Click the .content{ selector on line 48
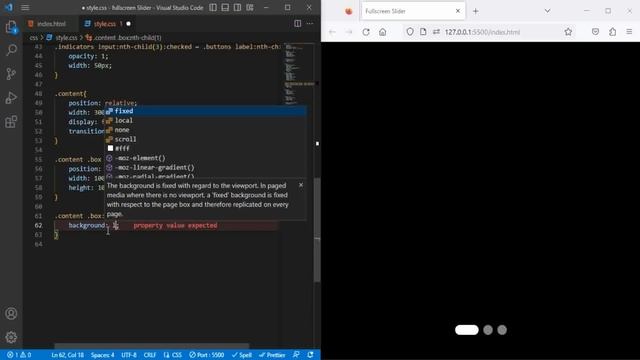This screenshot has height=360, width=640. point(71,93)
